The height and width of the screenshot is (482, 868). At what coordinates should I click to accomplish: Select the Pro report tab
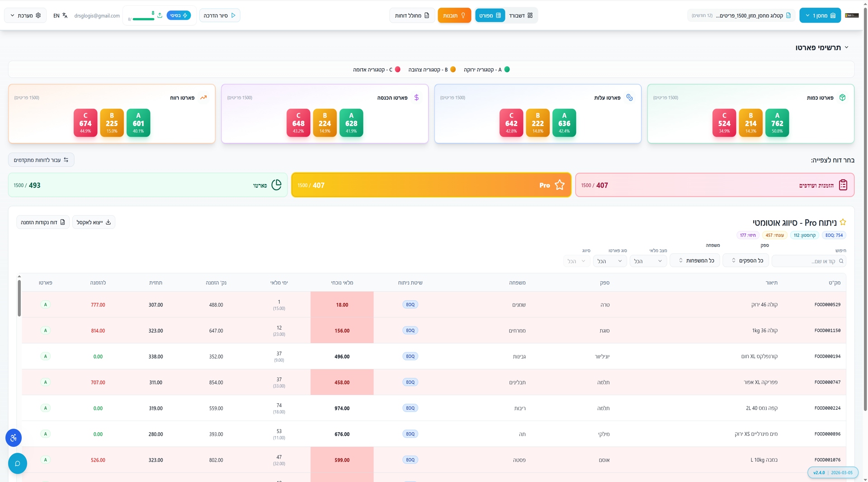(431, 185)
